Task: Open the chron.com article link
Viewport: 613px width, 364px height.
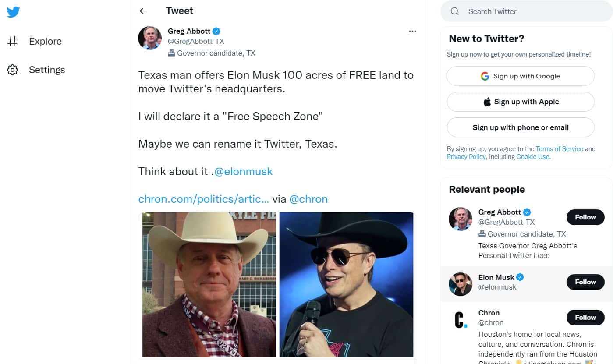Action: 203,199
